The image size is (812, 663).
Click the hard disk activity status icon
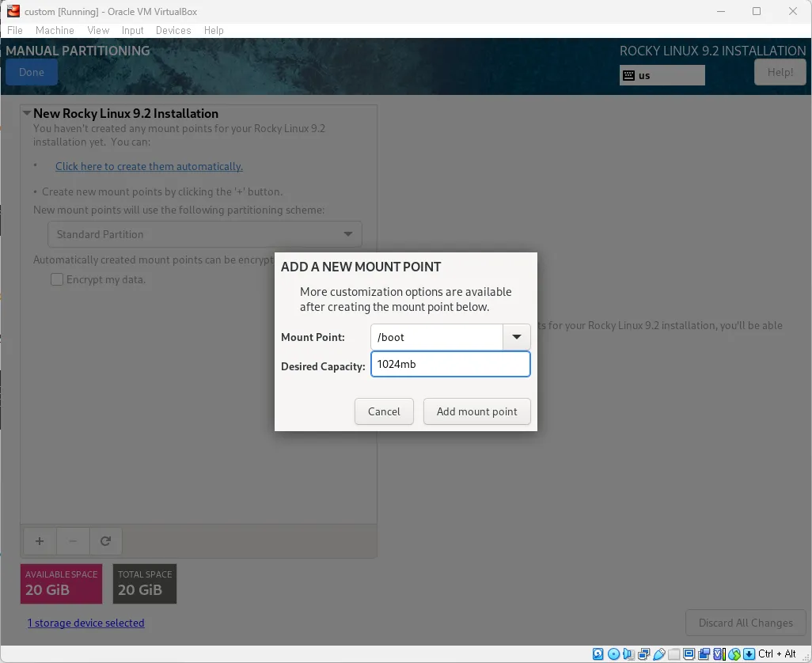point(598,654)
